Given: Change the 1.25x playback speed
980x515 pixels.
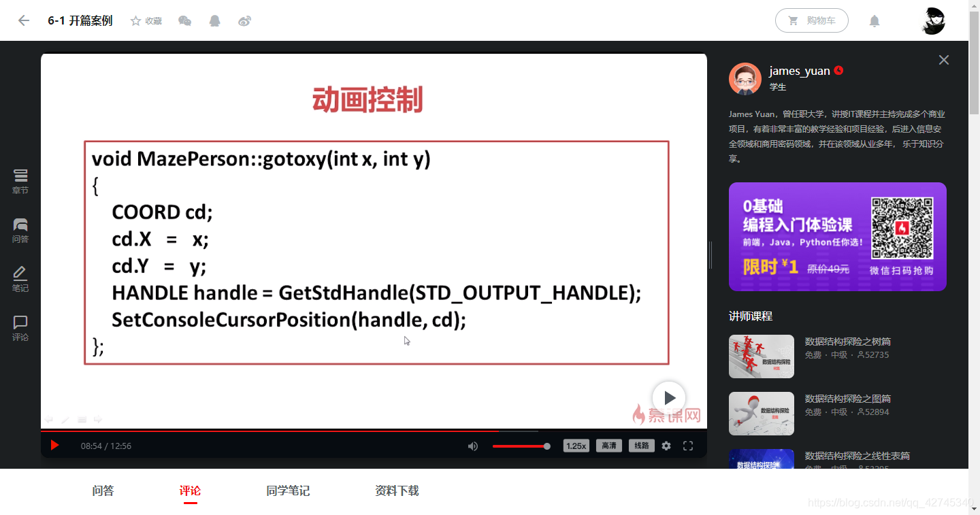Looking at the screenshot, I should pyautogui.click(x=576, y=446).
